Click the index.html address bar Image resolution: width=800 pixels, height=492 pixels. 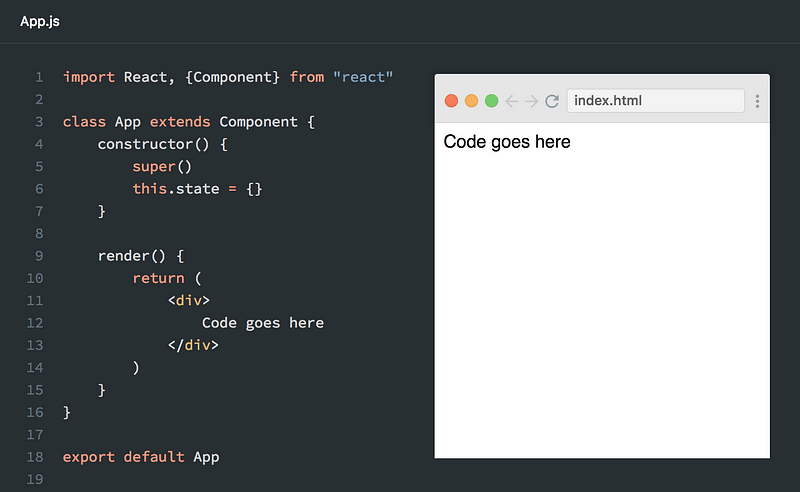click(x=656, y=101)
